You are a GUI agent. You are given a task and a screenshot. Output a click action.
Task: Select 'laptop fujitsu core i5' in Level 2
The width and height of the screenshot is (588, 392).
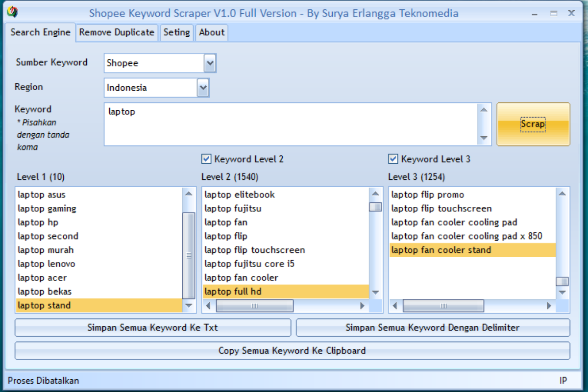point(286,264)
